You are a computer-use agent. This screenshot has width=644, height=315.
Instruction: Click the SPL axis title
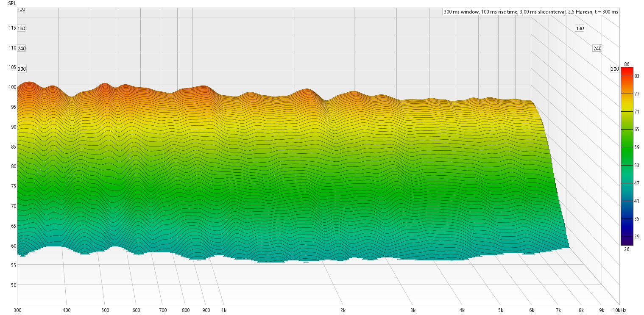click(12, 3)
